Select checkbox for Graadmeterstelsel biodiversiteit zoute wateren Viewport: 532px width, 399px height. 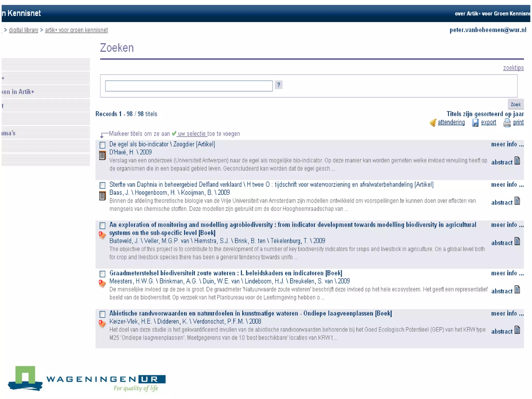tap(103, 274)
